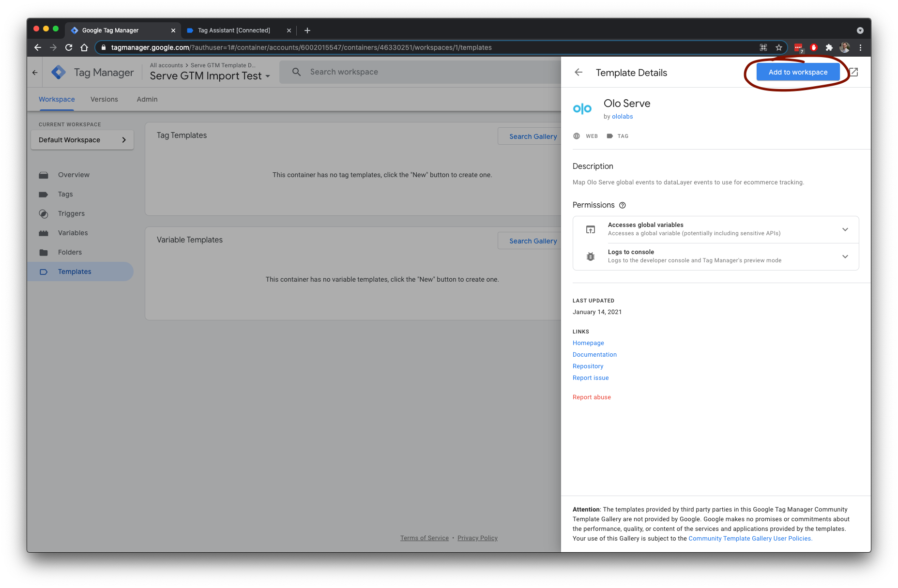The image size is (898, 588).
Task: Click the red stop-hand extension icon
Action: pyautogui.click(x=814, y=47)
